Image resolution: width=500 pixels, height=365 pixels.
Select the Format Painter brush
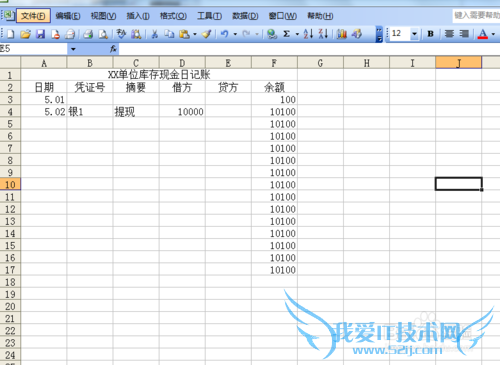pos(207,34)
